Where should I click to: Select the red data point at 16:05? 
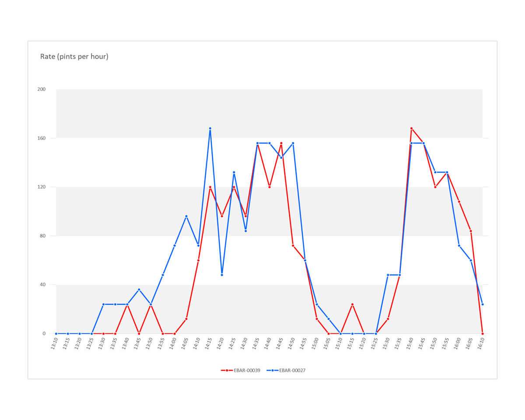[x=471, y=231]
